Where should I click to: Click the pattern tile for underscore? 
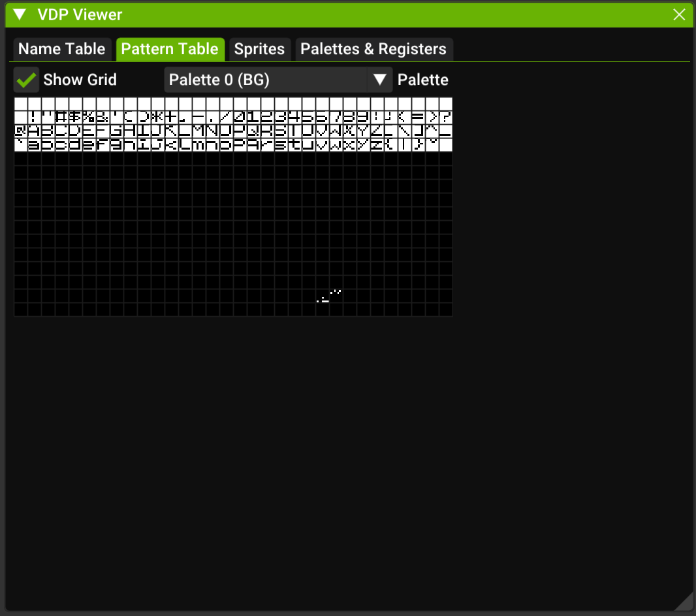click(x=446, y=131)
